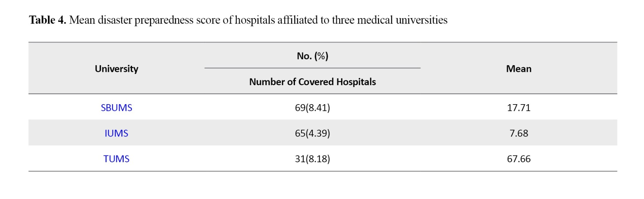Select the University column header
This screenshot has height=199, width=644.
coord(117,69)
